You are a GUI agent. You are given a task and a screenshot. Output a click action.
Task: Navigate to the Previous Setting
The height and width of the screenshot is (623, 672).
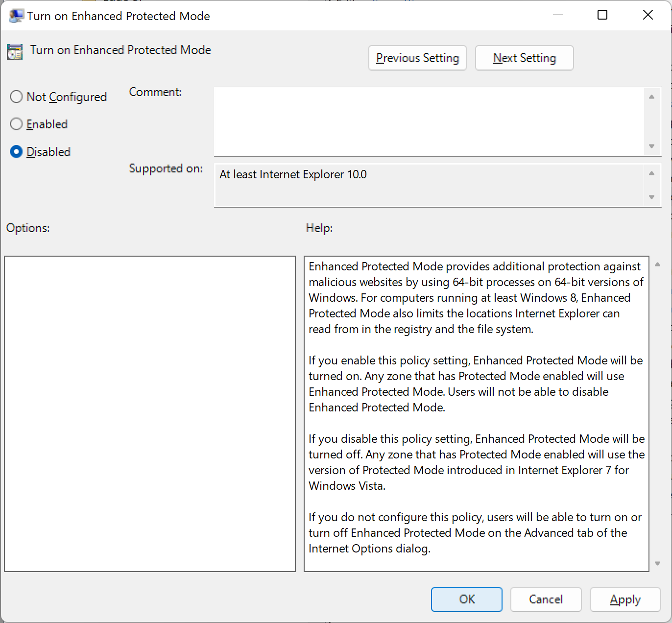tap(417, 58)
